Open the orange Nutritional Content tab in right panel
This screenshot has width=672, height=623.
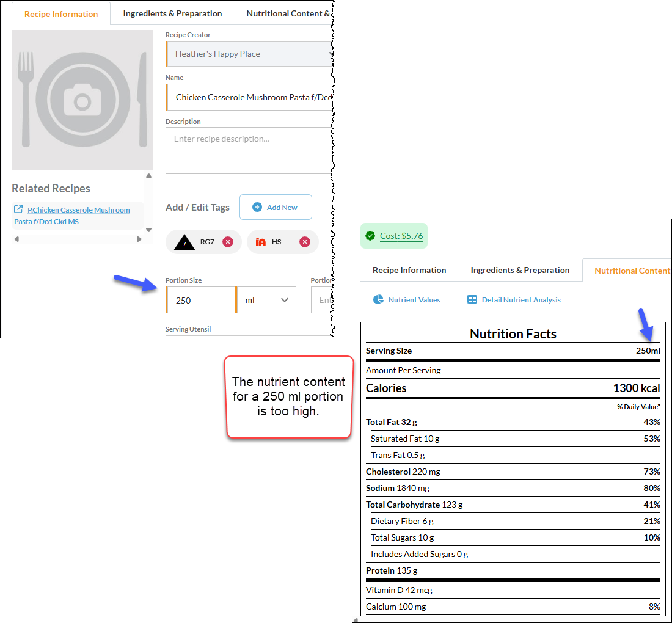(631, 271)
